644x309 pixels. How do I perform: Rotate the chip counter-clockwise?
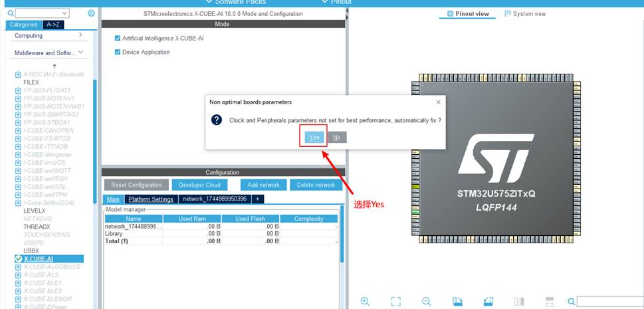(x=488, y=301)
